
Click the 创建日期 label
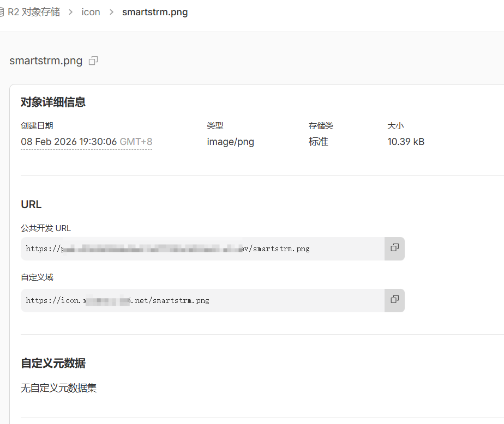tap(37, 125)
